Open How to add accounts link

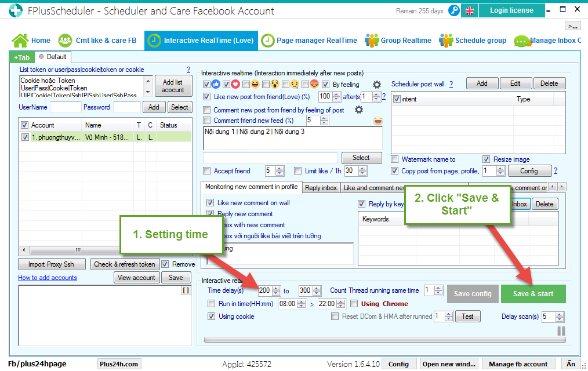click(47, 278)
